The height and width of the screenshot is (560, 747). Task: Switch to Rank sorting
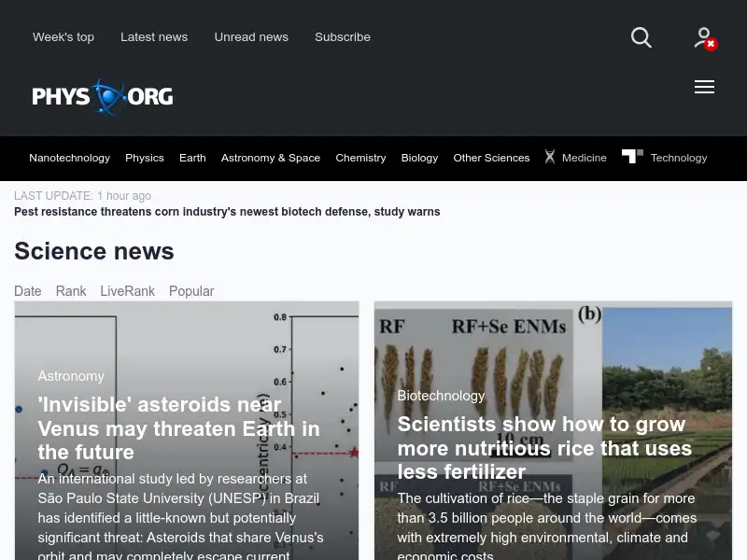pos(71,291)
